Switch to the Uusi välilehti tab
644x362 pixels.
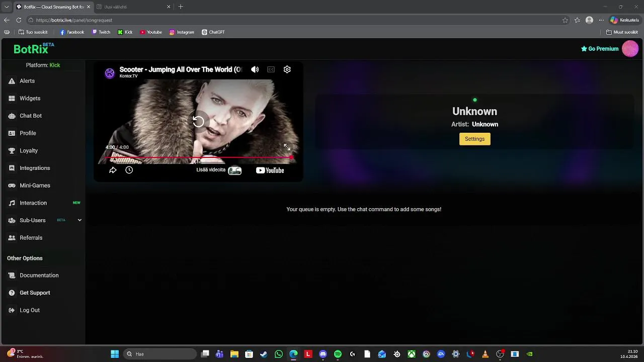(133, 7)
